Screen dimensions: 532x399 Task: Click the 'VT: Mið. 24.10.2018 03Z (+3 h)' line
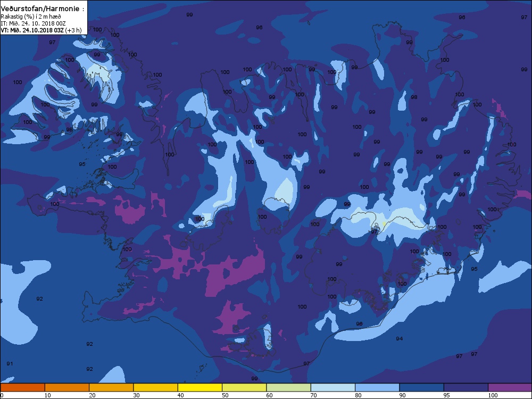tap(41, 30)
